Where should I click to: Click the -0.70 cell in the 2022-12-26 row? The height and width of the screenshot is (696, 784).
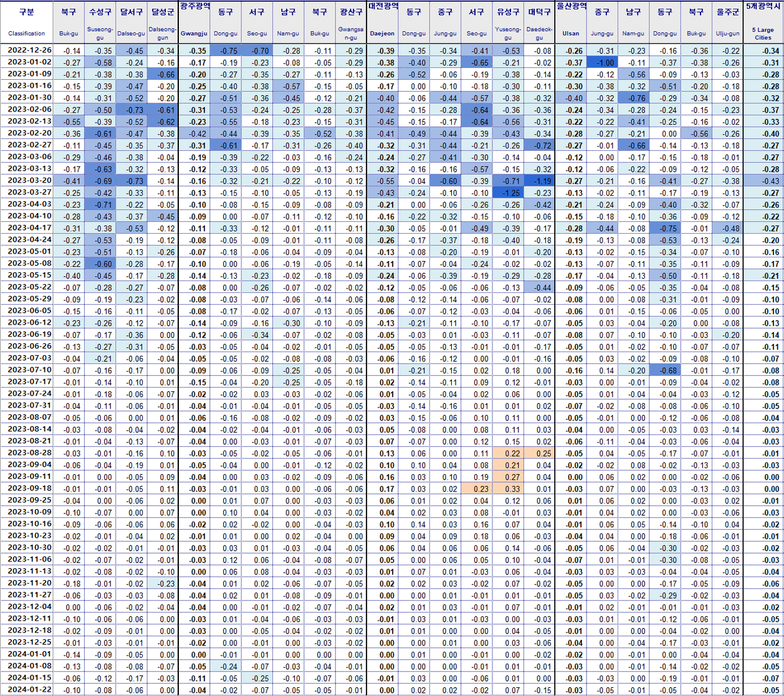[x=256, y=50]
